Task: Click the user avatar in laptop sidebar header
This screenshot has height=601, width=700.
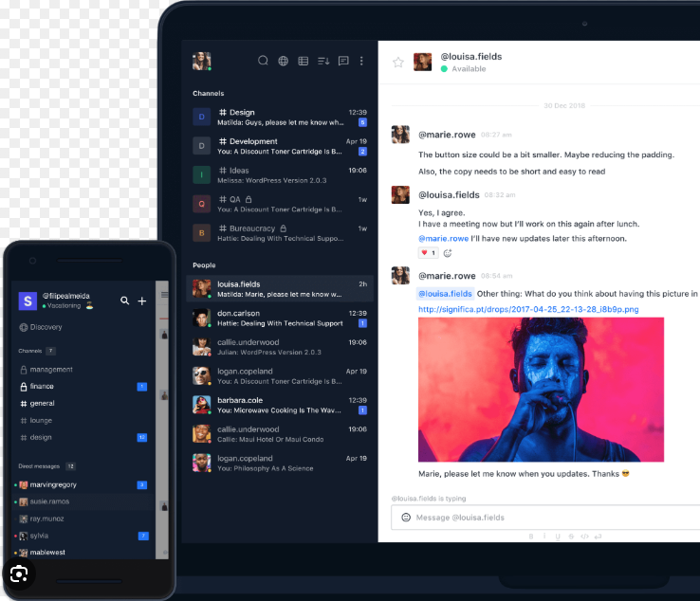Action: tap(201, 61)
